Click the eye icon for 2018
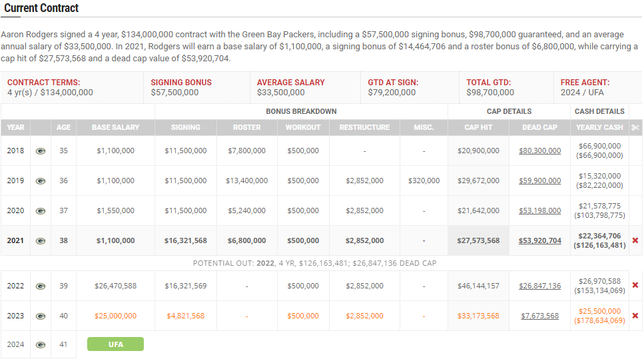 pos(41,151)
